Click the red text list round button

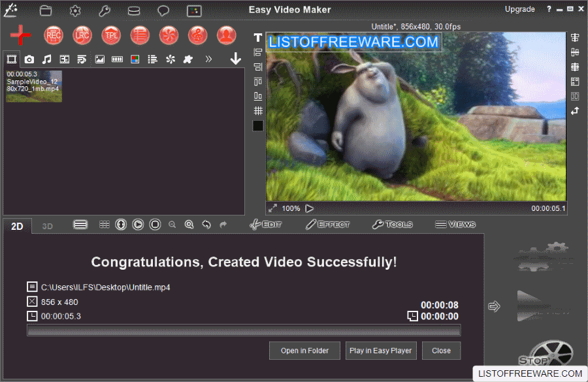pyautogui.click(x=140, y=35)
